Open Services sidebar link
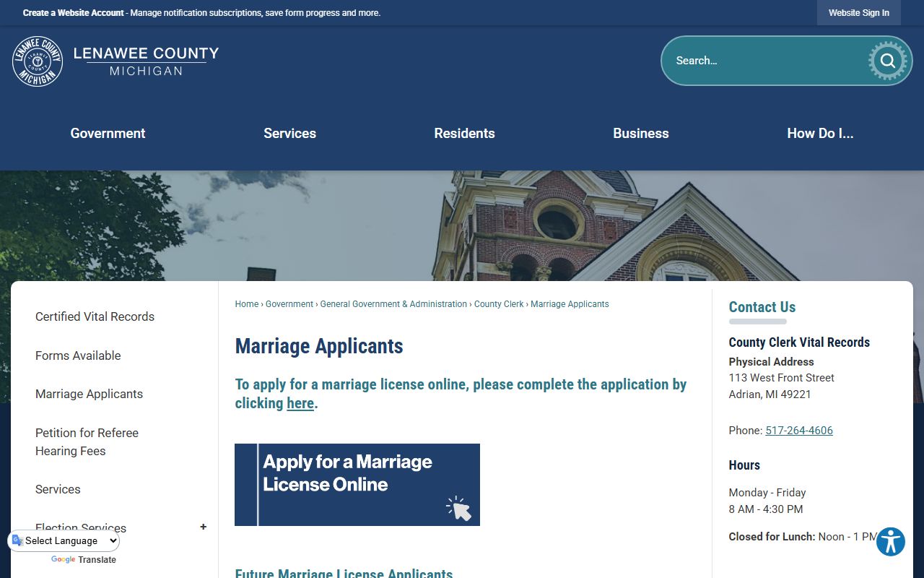This screenshot has height=578, width=924. pyautogui.click(x=58, y=489)
